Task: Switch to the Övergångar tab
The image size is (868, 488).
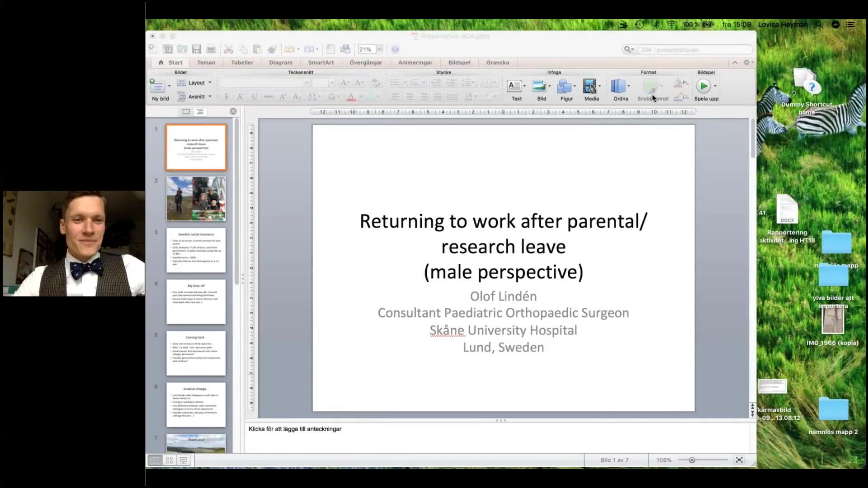Action: 366,63
